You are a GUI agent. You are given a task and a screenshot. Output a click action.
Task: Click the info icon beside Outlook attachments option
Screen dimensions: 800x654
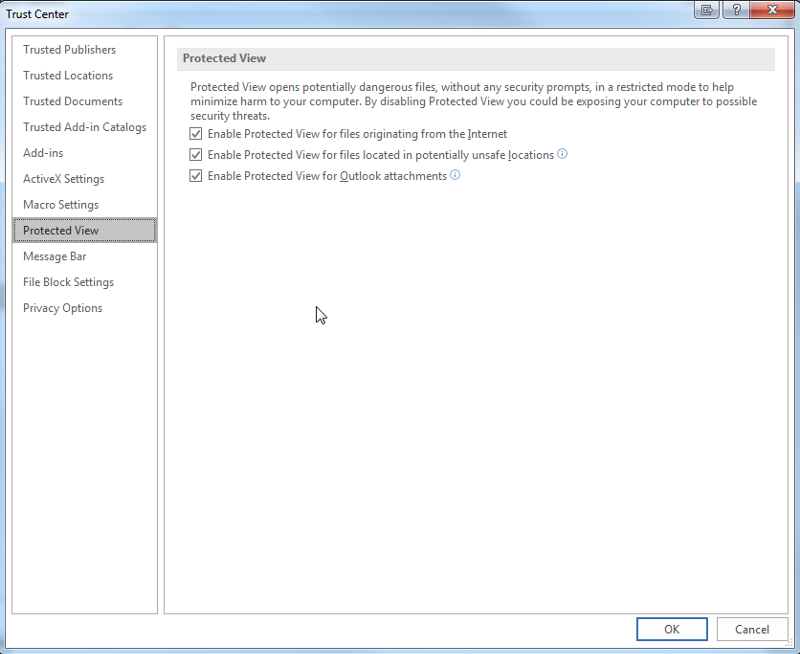click(455, 175)
